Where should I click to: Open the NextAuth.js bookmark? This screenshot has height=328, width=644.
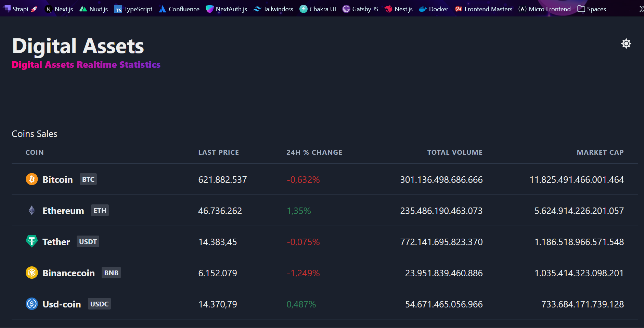tap(226, 9)
